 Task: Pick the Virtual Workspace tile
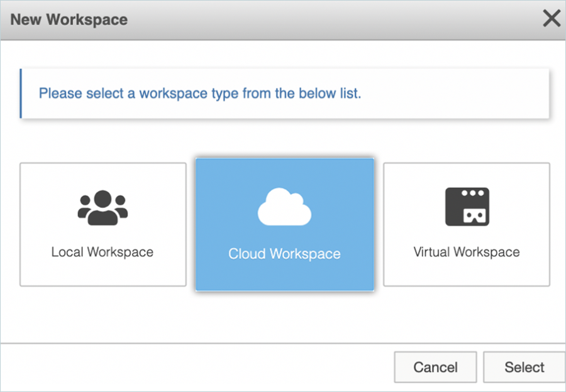pos(467,224)
